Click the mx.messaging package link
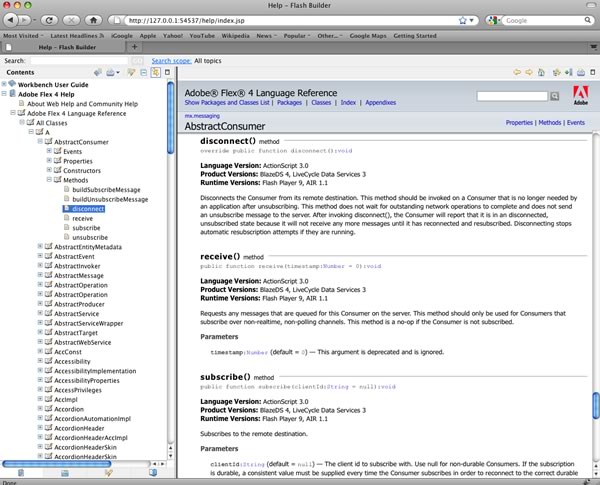The height and width of the screenshot is (485, 600). click(x=202, y=116)
